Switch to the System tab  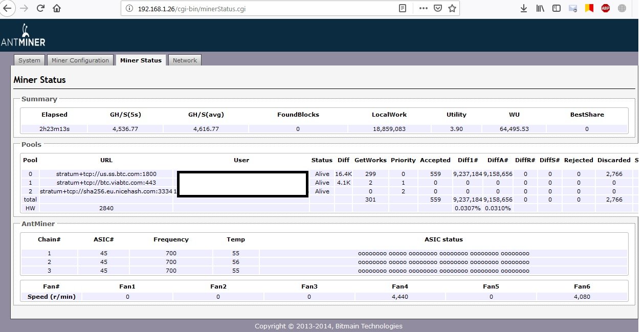29,60
